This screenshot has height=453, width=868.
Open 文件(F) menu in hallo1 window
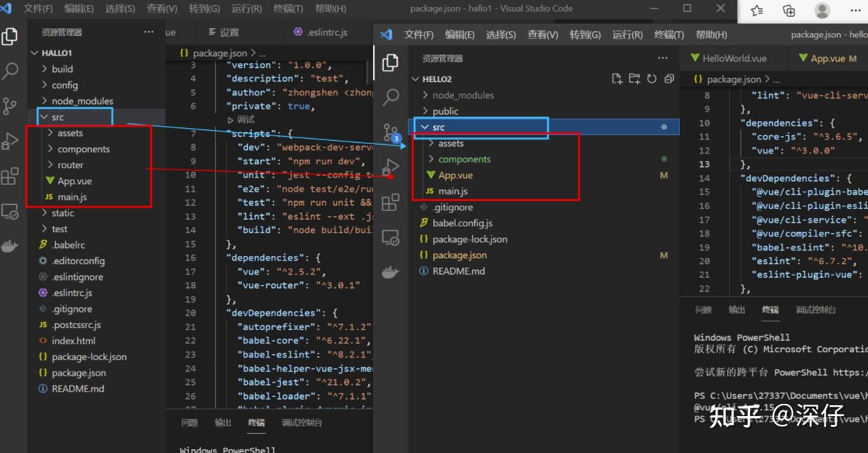point(38,9)
